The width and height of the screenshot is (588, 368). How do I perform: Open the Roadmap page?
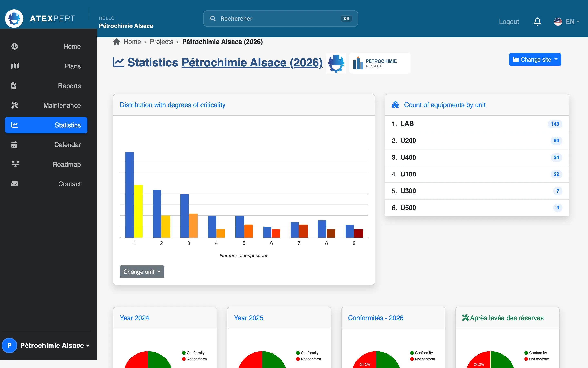pos(46,164)
